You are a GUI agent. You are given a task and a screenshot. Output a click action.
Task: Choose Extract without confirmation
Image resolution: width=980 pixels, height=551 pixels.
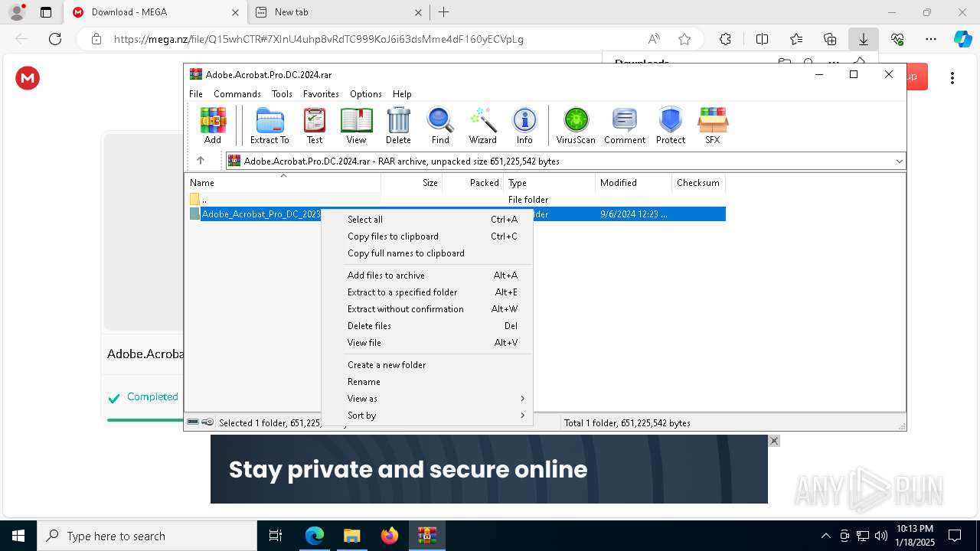click(x=426, y=308)
